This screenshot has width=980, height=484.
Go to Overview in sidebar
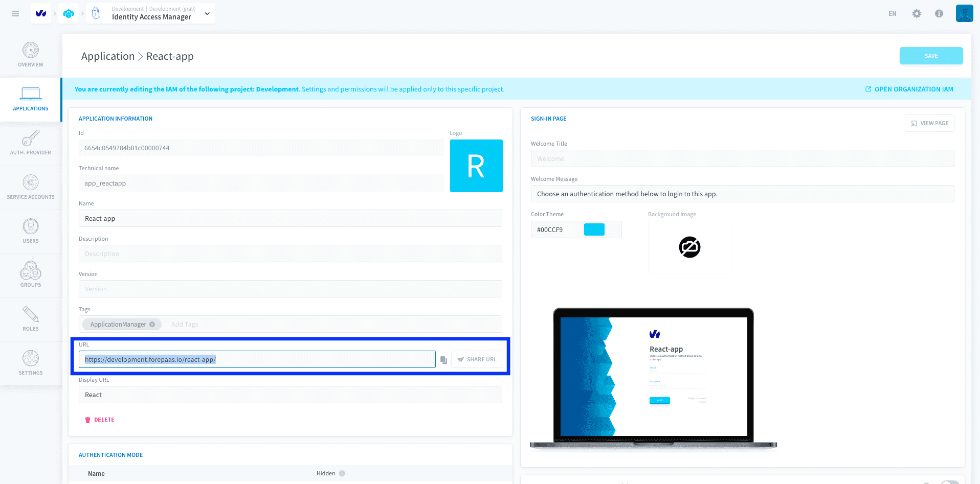(x=31, y=55)
